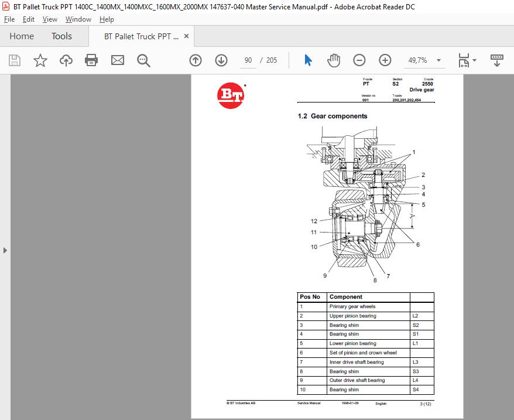514x420 pixels.
Task: Go to previous page up arrow
Action: coord(196,60)
